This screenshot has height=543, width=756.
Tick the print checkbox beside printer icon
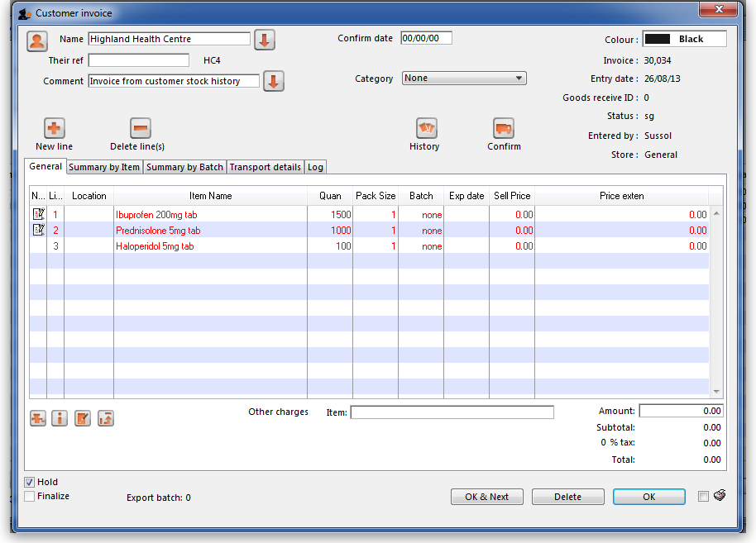[x=703, y=497]
